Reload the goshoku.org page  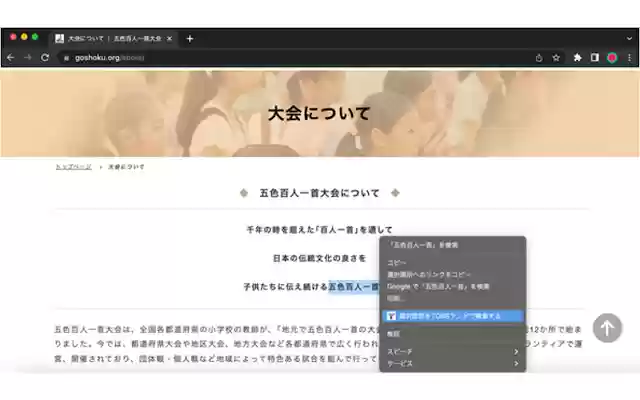pos(45,58)
